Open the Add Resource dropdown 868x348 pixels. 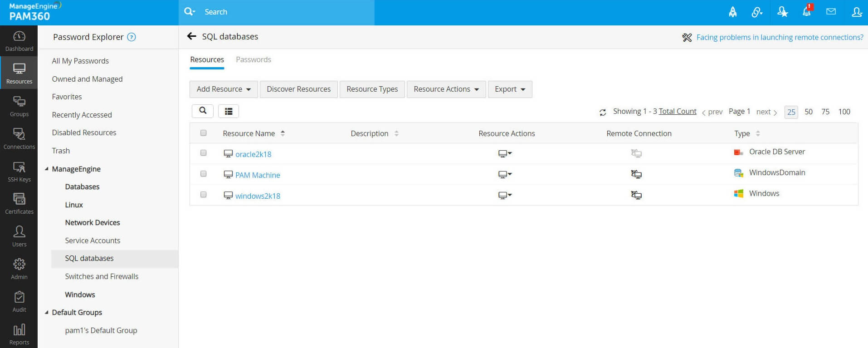pos(224,89)
